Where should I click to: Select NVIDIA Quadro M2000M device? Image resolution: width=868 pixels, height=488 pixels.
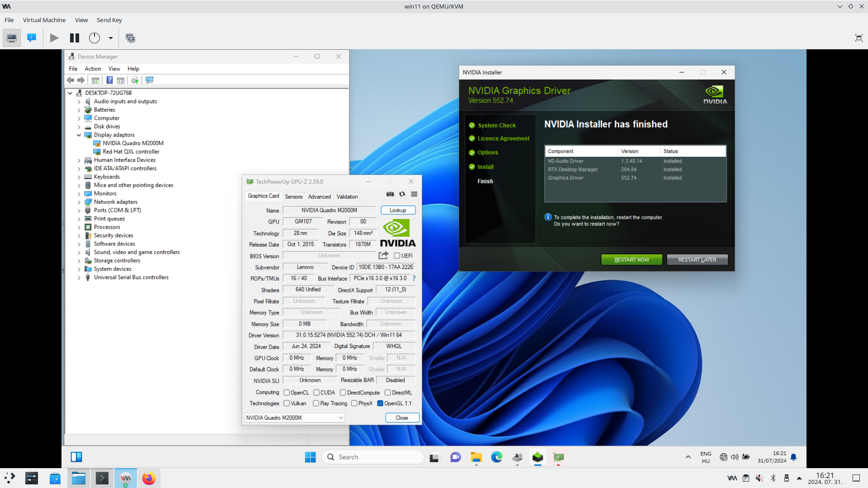[x=133, y=143]
